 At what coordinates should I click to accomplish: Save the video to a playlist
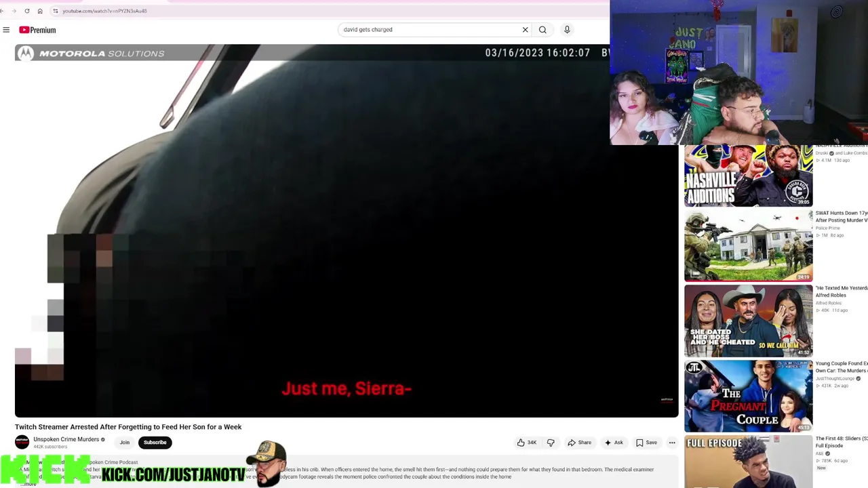[x=646, y=443]
